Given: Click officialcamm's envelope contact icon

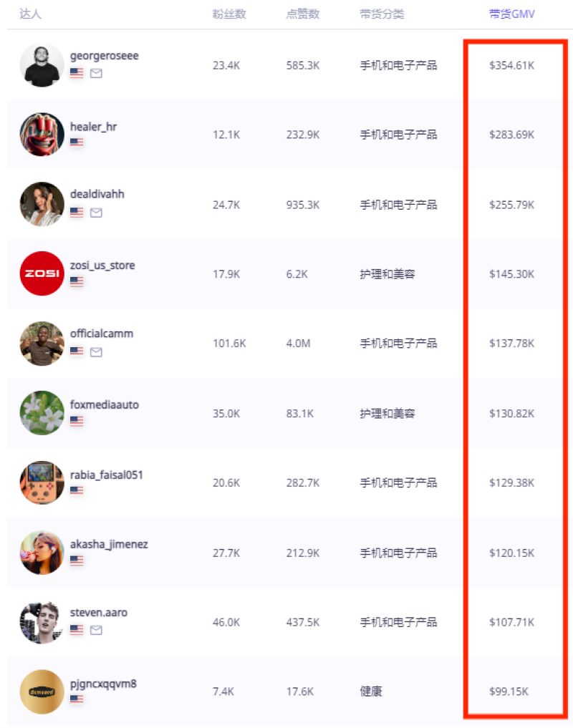Looking at the screenshot, I should tap(96, 352).
